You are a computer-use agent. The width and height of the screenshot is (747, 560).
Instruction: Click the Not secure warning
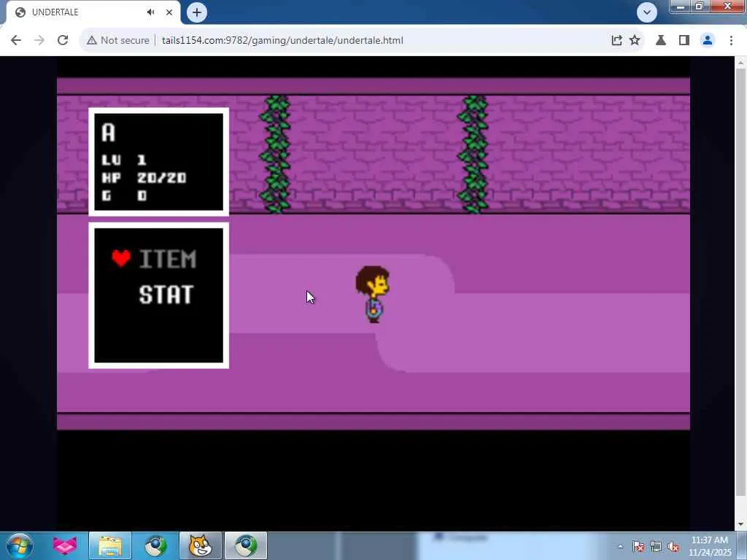pyautogui.click(x=117, y=41)
